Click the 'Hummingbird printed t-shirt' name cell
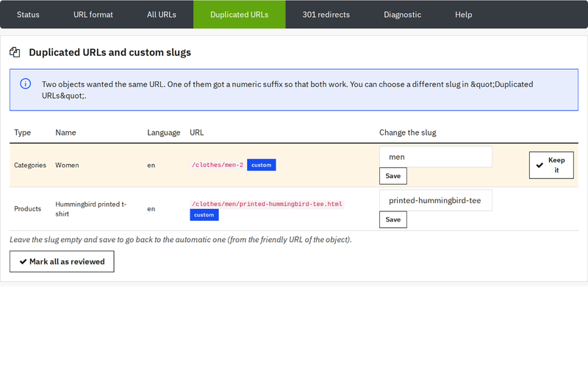The width and height of the screenshot is (588, 368). click(91, 209)
